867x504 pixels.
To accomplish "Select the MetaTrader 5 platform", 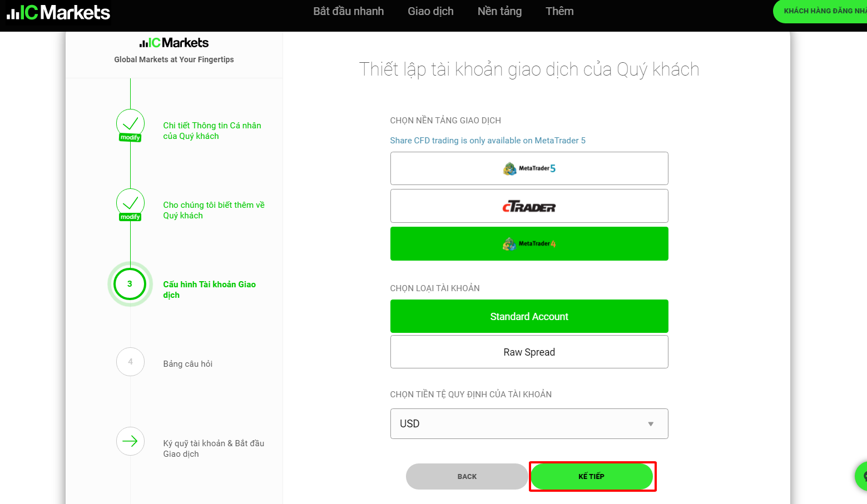I will point(529,168).
